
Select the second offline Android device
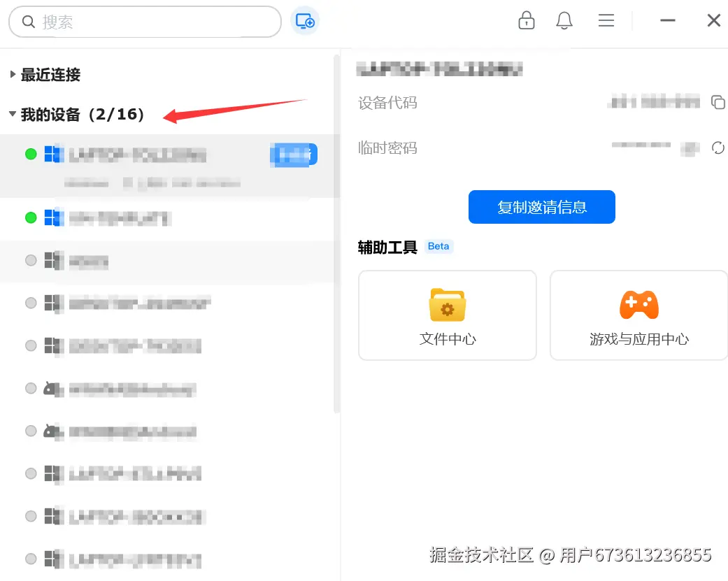tap(167, 431)
